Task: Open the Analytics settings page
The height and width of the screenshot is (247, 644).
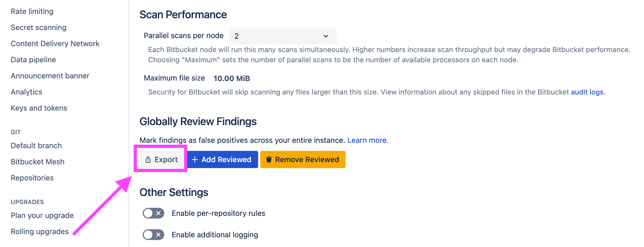Action: pyautogui.click(x=26, y=92)
